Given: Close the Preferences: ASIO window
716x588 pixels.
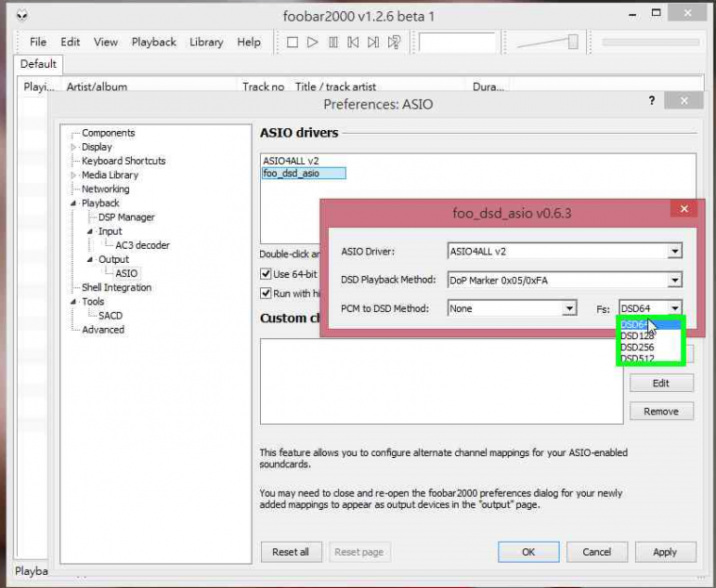Looking at the screenshot, I should pos(684,101).
